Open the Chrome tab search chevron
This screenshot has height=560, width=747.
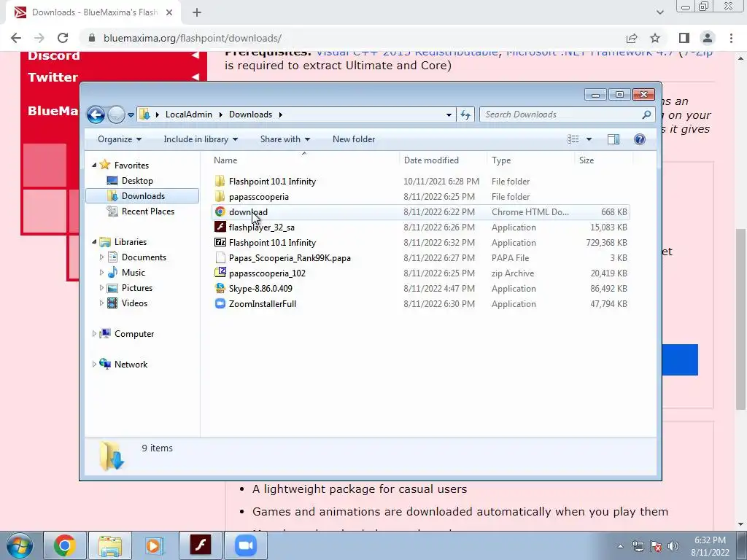659,12
